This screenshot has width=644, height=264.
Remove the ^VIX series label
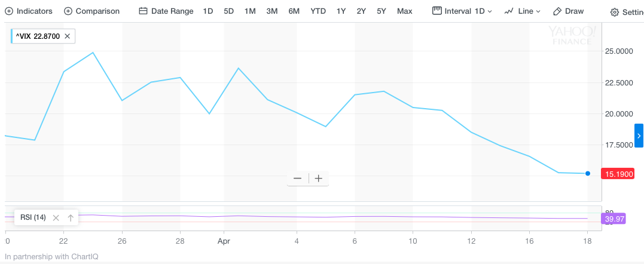68,36
